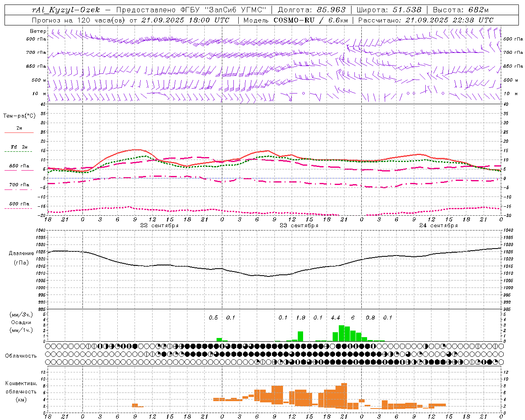Click the 700 гПа temperature legend line
Viewport: 525px width, 420px height.
(19, 189)
